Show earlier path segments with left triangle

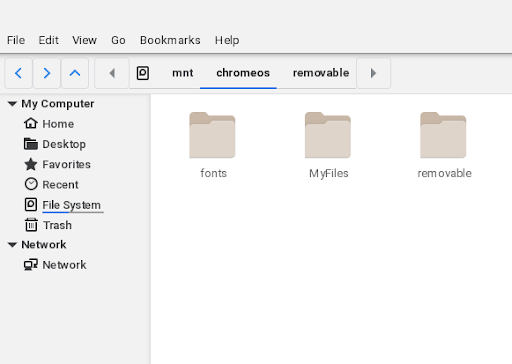[112, 73]
